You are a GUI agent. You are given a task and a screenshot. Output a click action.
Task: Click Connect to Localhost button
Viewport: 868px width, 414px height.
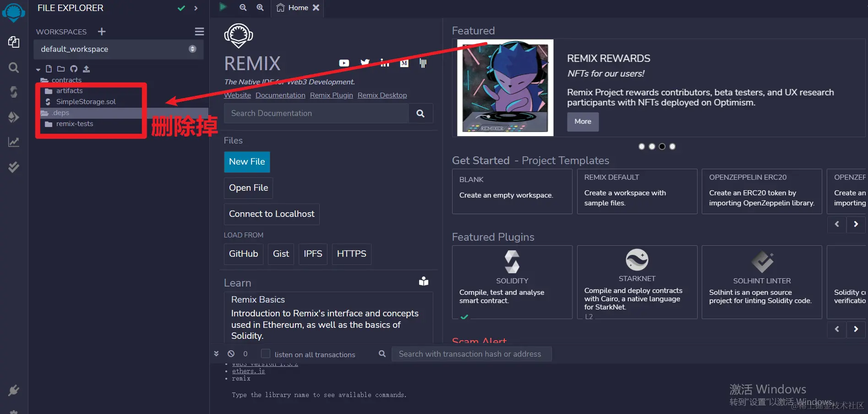pyautogui.click(x=272, y=214)
